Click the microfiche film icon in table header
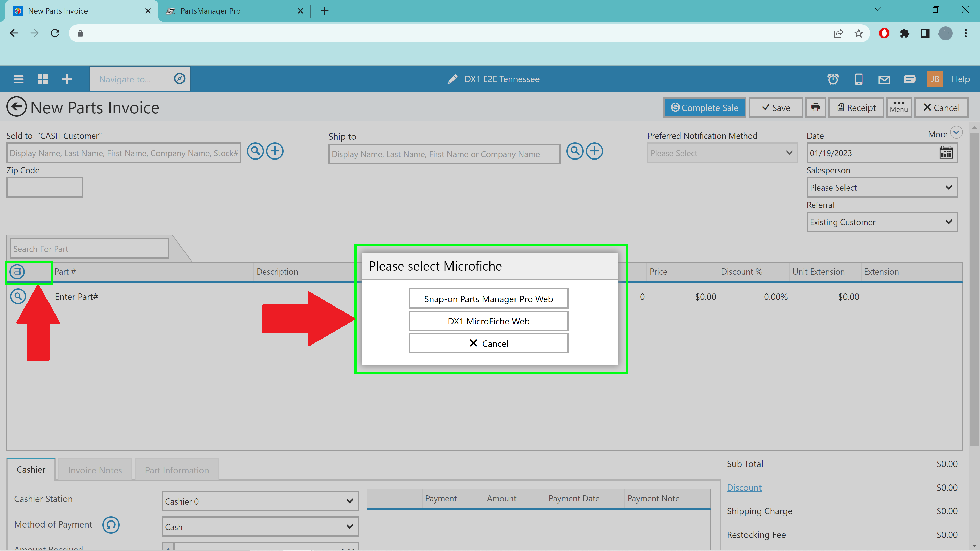The height and width of the screenshot is (551, 980). point(17,272)
